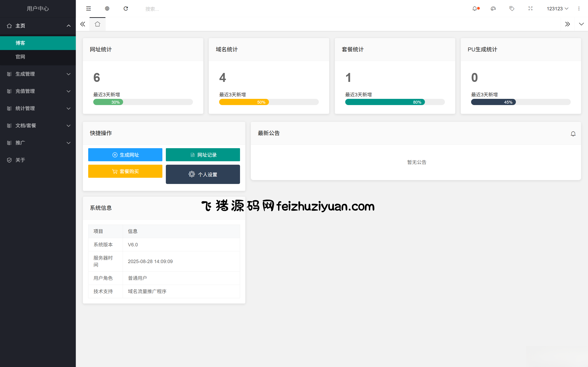The height and width of the screenshot is (367, 588).
Task: Click the 生成网址 button
Action: coord(125,155)
